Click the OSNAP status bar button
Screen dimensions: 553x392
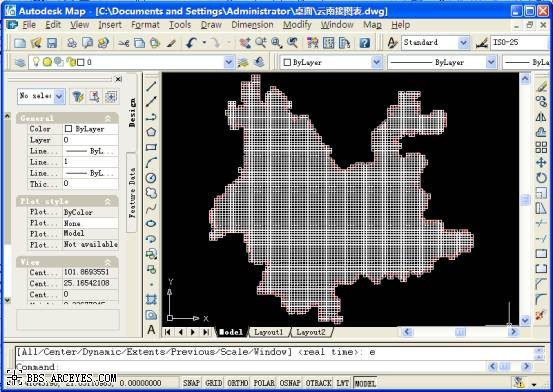pyautogui.click(x=290, y=383)
